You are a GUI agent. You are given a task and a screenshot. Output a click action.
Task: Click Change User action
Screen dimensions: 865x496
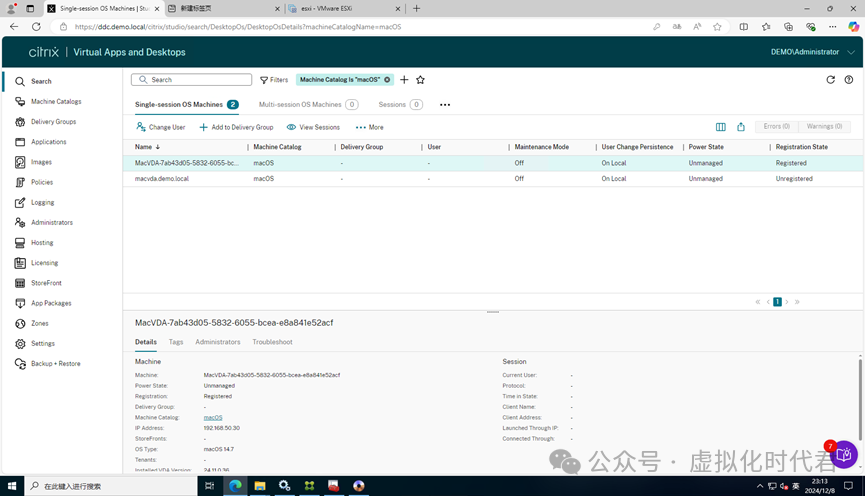161,127
